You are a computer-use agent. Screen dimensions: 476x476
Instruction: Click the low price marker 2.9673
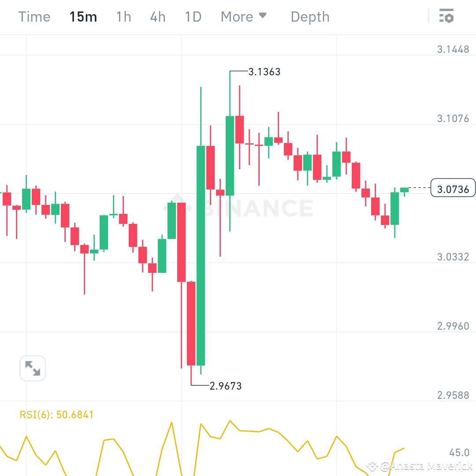(x=225, y=386)
